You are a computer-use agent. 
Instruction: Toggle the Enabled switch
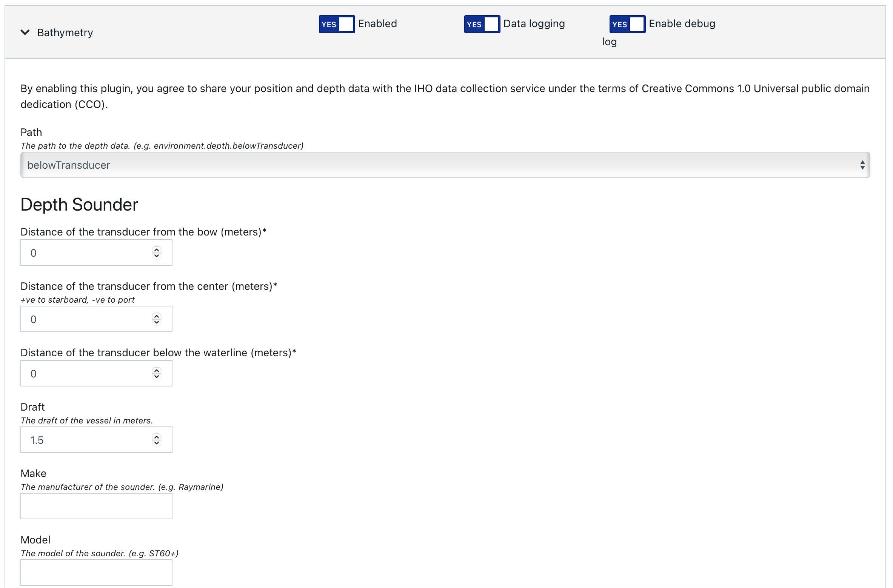pos(337,24)
